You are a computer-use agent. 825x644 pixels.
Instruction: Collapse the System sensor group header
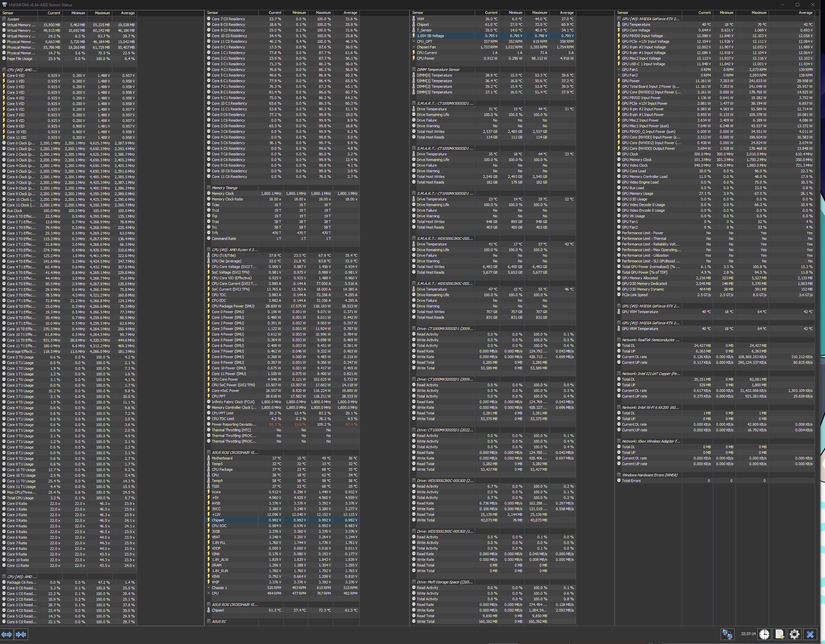[13, 19]
